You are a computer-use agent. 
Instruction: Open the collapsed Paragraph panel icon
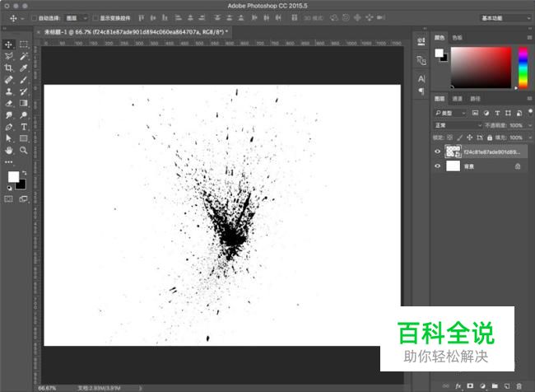(421, 91)
